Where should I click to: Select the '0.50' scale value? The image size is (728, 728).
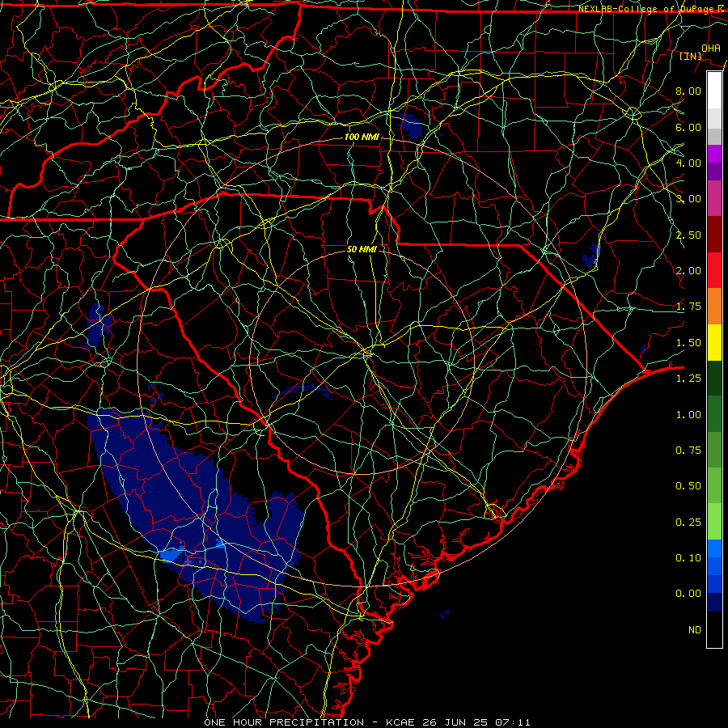pyautogui.click(x=688, y=486)
